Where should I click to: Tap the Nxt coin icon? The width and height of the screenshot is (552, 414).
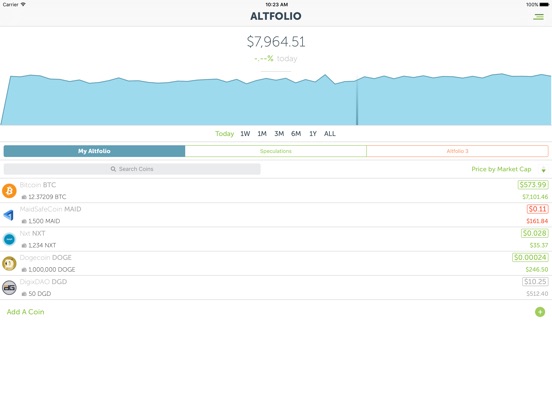pyautogui.click(x=9, y=239)
